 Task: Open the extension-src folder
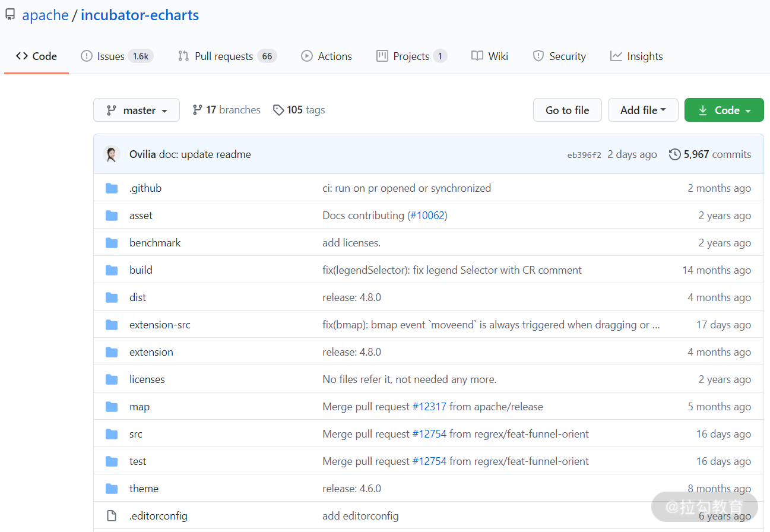pyautogui.click(x=160, y=325)
